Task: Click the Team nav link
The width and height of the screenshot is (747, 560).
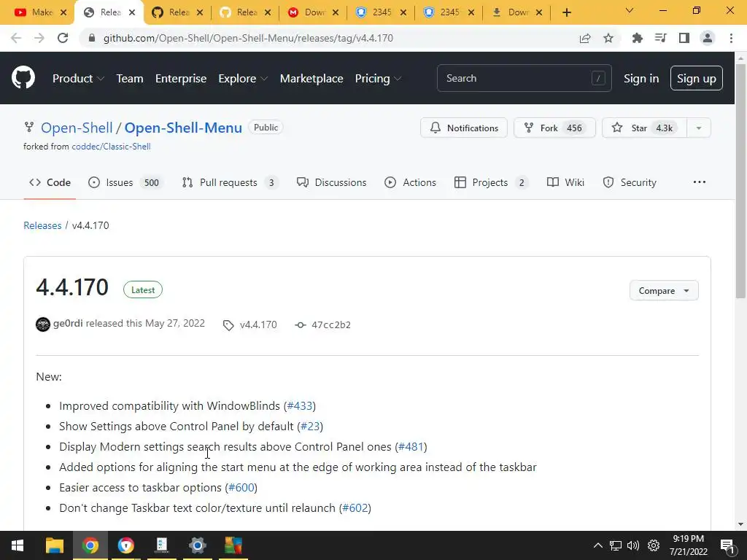Action: tap(130, 79)
